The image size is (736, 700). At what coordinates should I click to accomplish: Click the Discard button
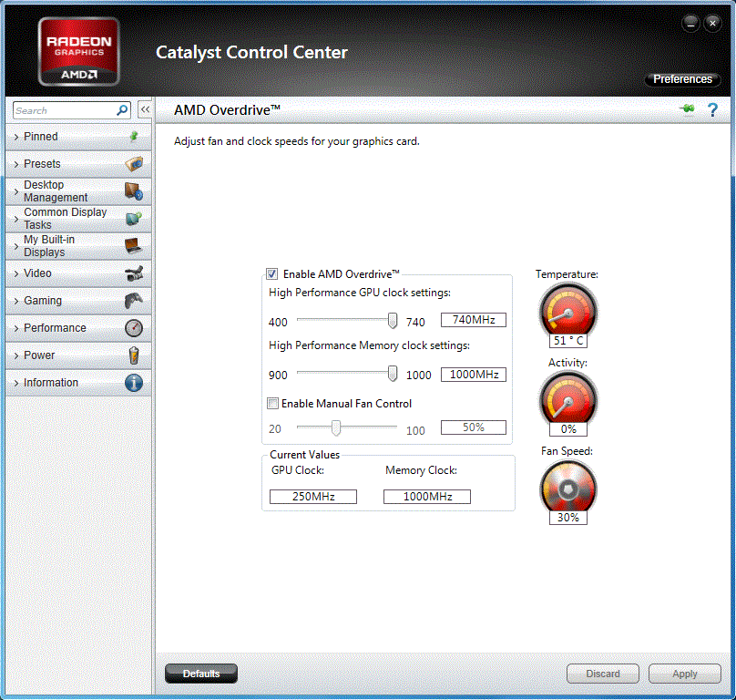click(603, 674)
